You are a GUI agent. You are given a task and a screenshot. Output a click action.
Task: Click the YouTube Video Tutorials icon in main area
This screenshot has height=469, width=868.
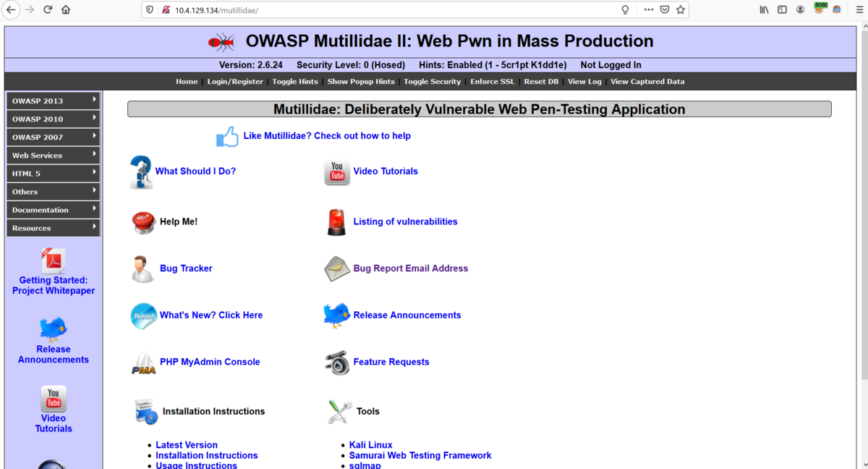click(337, 172)
